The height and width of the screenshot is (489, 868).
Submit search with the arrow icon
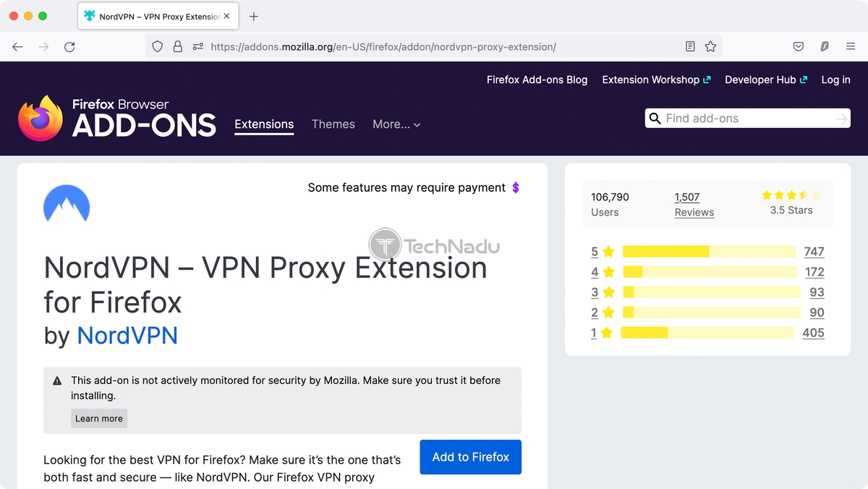point(841,119)
